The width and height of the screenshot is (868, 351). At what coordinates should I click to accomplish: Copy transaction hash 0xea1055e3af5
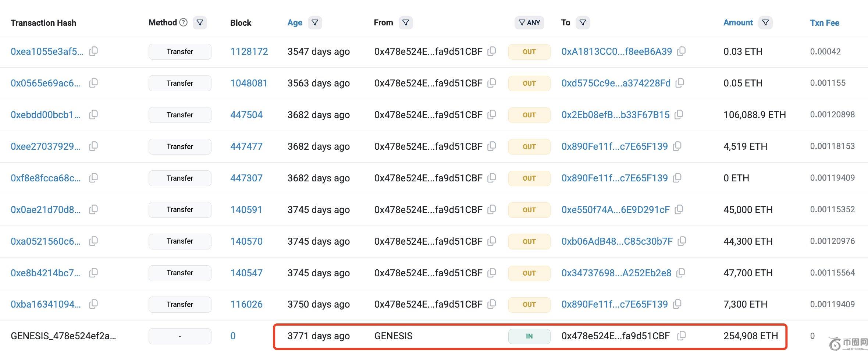[93, 51]
